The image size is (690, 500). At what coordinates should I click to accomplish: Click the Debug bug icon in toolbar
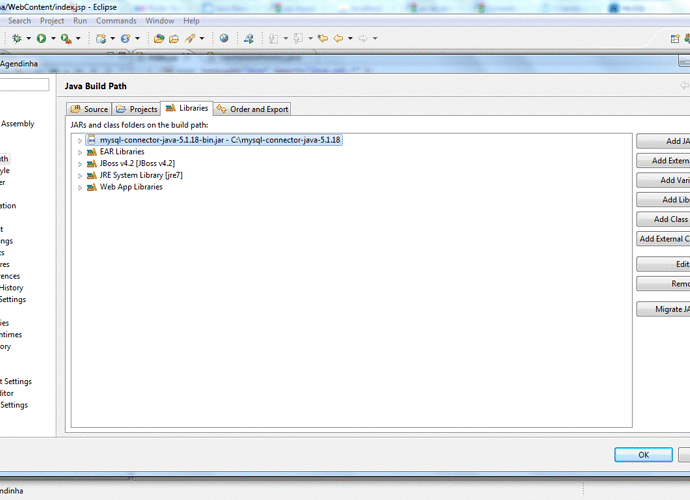17,39
